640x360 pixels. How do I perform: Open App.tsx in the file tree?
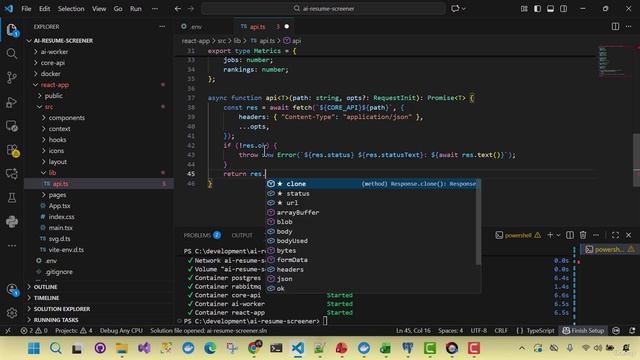60,206
